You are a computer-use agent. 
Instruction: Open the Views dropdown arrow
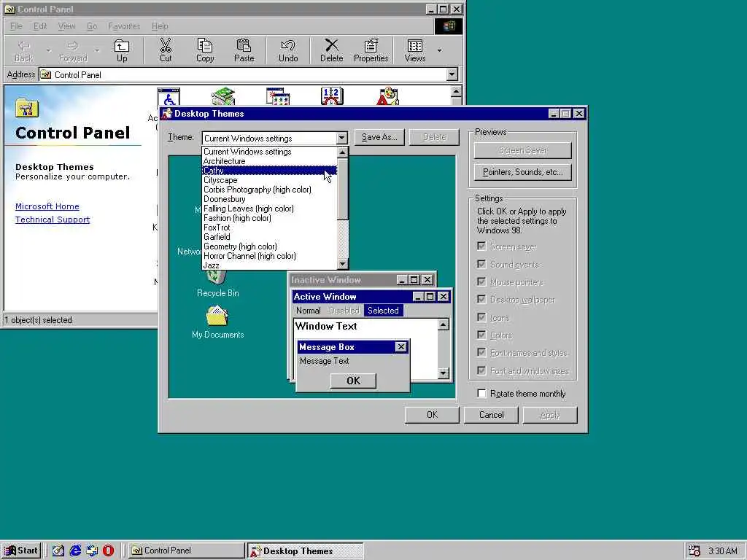click(439, 50)
